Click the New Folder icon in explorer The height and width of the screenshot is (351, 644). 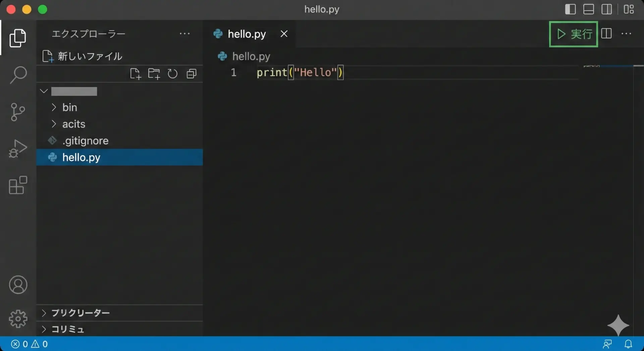(154, 74)
